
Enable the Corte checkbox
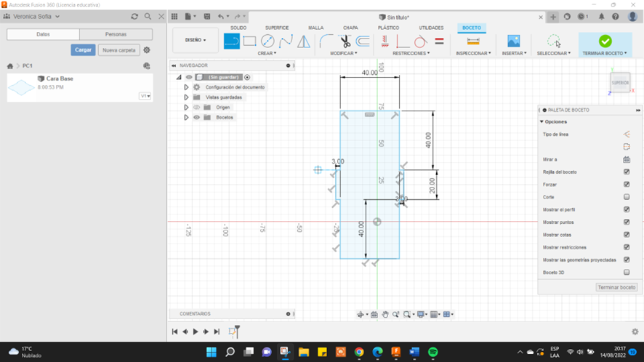pos(627,197)
